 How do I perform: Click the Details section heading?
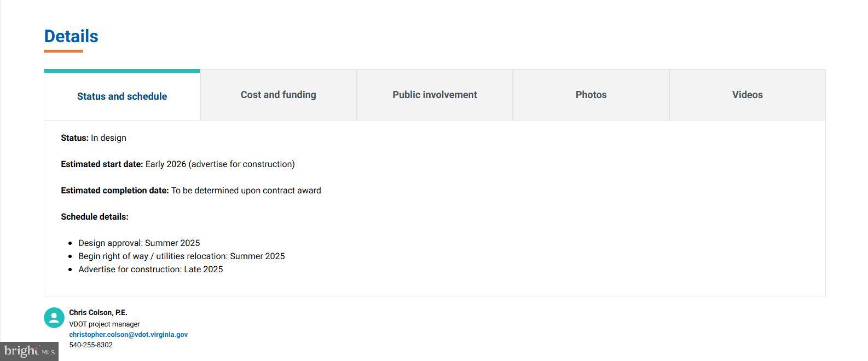(x=71, y=36)
